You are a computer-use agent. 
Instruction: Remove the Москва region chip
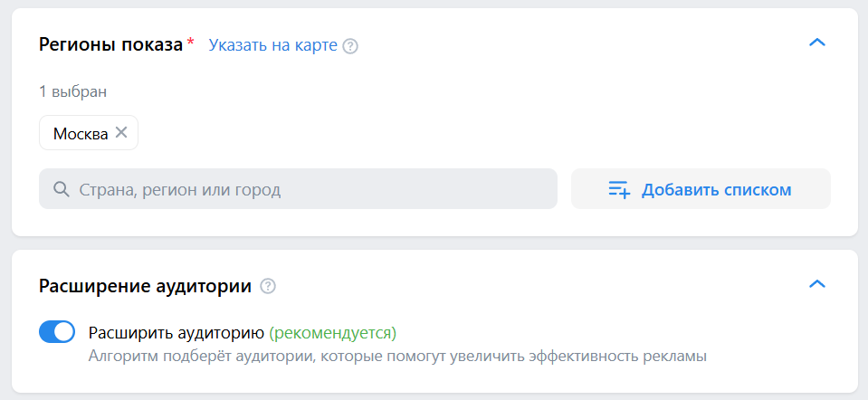click(121, 133)
